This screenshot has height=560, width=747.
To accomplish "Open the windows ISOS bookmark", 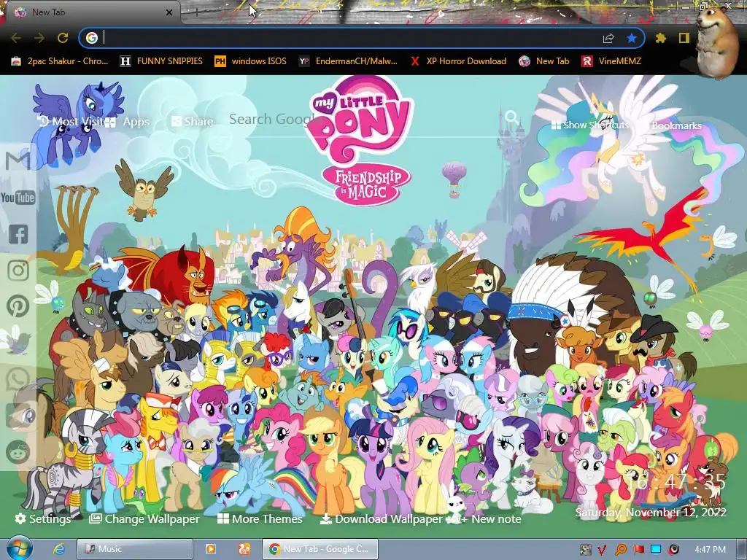I will [x=251, y=61].
